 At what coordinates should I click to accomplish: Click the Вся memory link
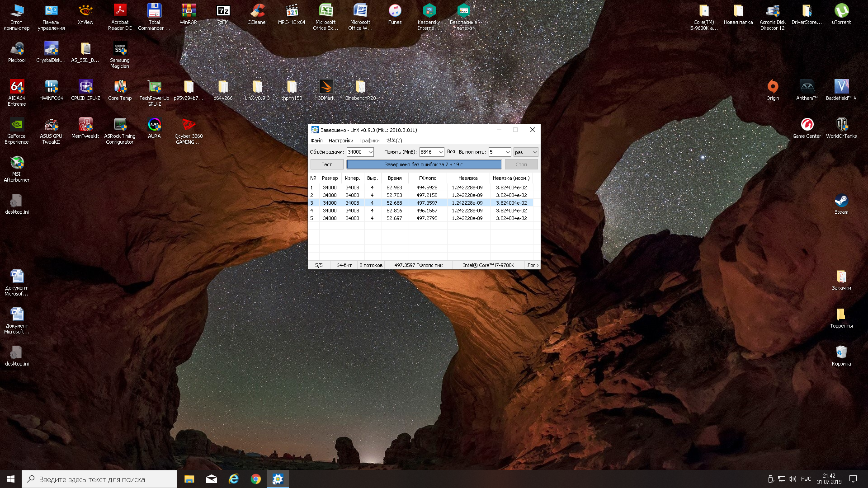pos(451,152)
